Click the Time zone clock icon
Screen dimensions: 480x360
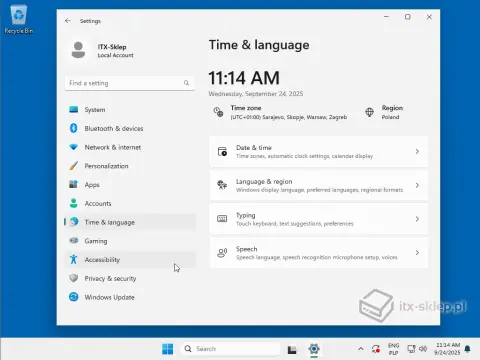pos(218,112)
